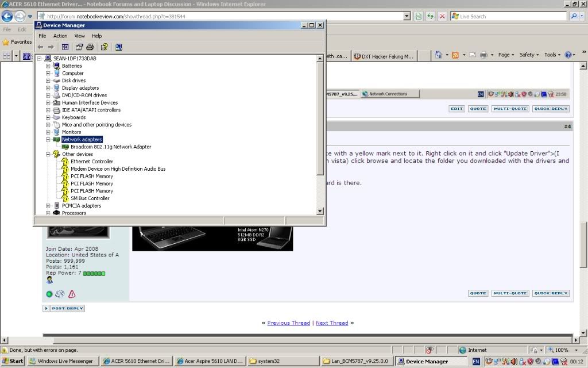Screen dimensions: 588x368
Task: Click Device Manager's forward arrow toolbar icon
Action: pyautogui.click(x=51, y=47)
